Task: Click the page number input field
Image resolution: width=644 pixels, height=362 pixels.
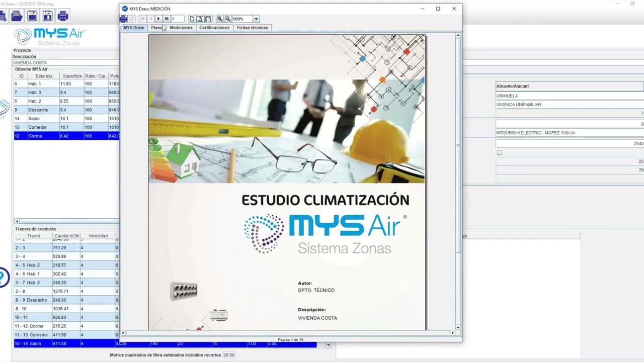Action: click(178, 19)
